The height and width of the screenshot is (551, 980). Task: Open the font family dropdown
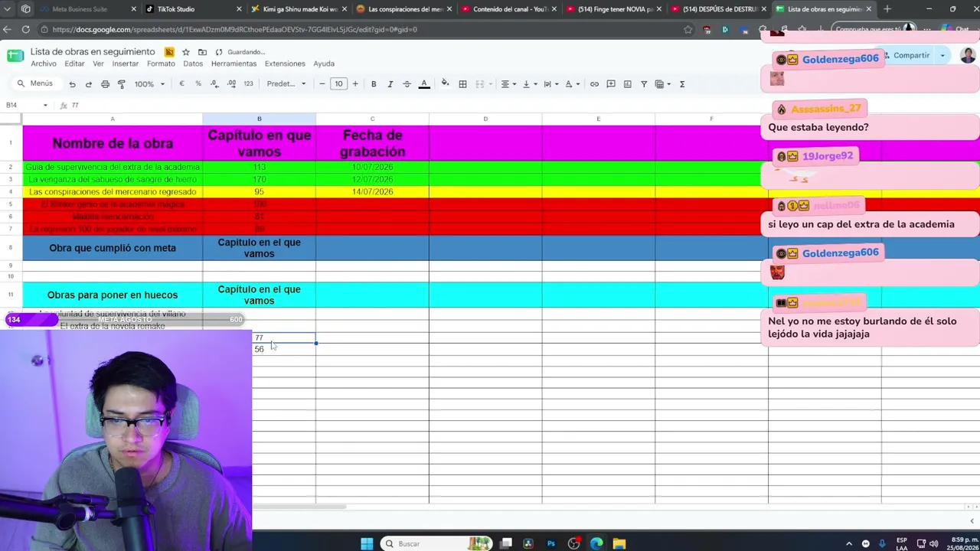[x=286, y=84]
